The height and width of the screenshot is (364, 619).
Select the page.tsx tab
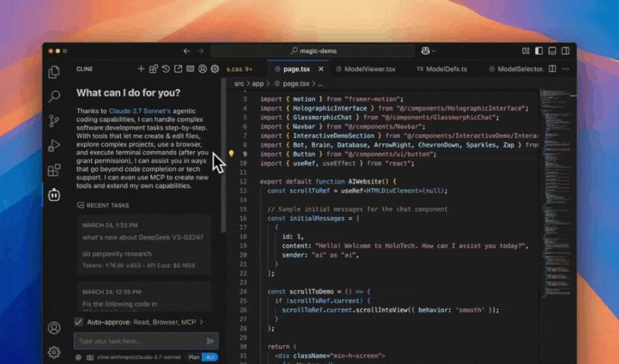tap(297, 69)
